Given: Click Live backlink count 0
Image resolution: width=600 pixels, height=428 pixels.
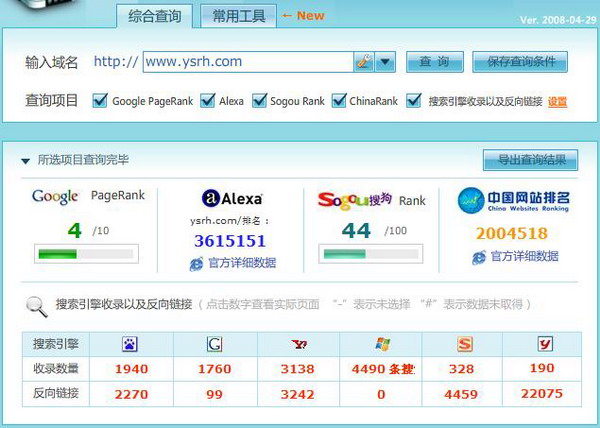Looking at the screenshot, I should point(381,394).
